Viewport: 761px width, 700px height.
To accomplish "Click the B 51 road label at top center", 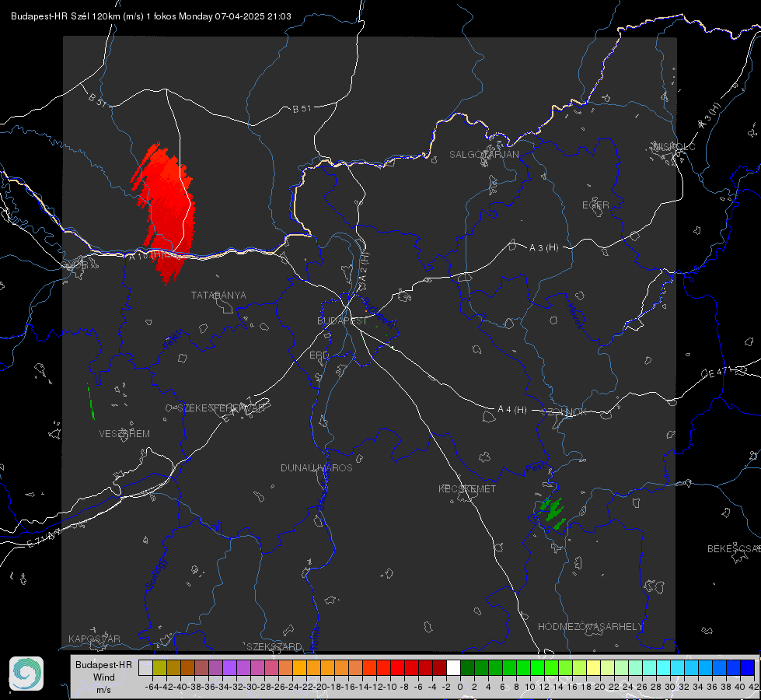I will click(x=302, y=109).
